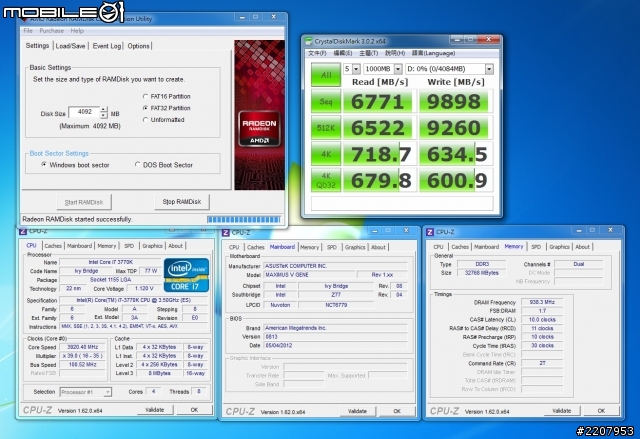The height and width of the screenshot is (439, 640).
Task: Click the 512K read result 6522
Action: click(x=380, y=128)
